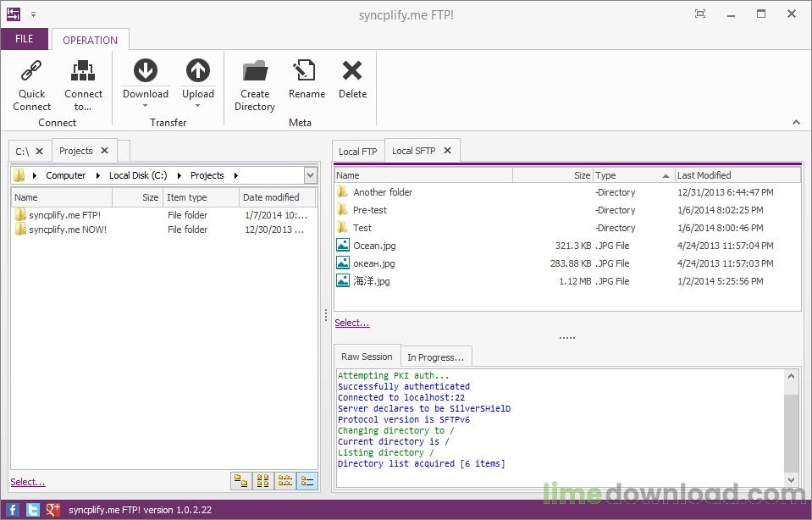Open the Download button dropdown arrow
The image size is (812, 520).
pos(145,106)
